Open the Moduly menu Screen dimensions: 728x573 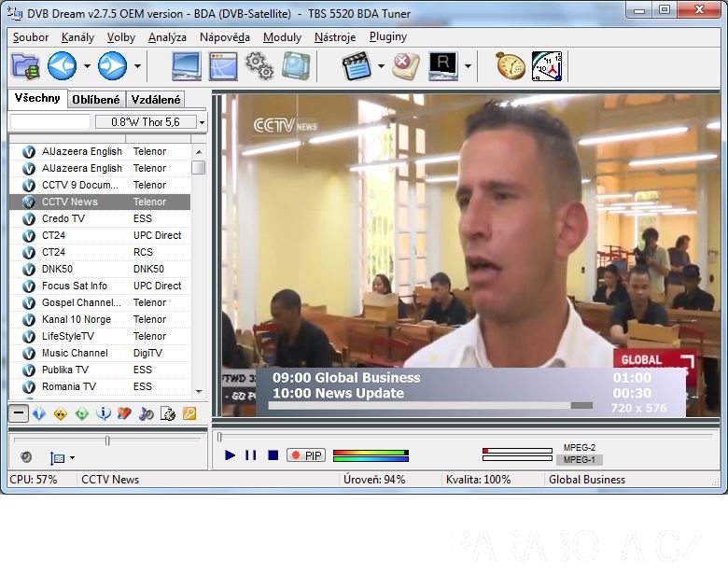282,37
